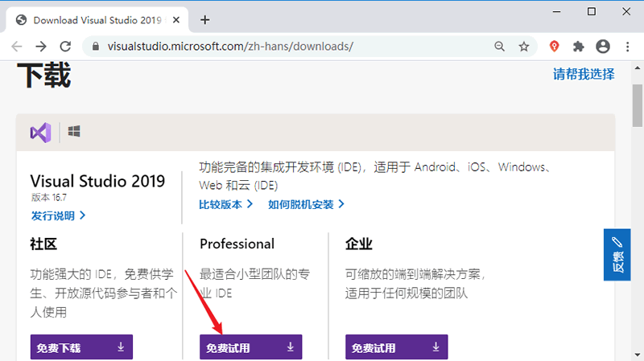The image size is (644, 361).
Task: Open the user profile avatar icon
Action: [x=603, y=47]
